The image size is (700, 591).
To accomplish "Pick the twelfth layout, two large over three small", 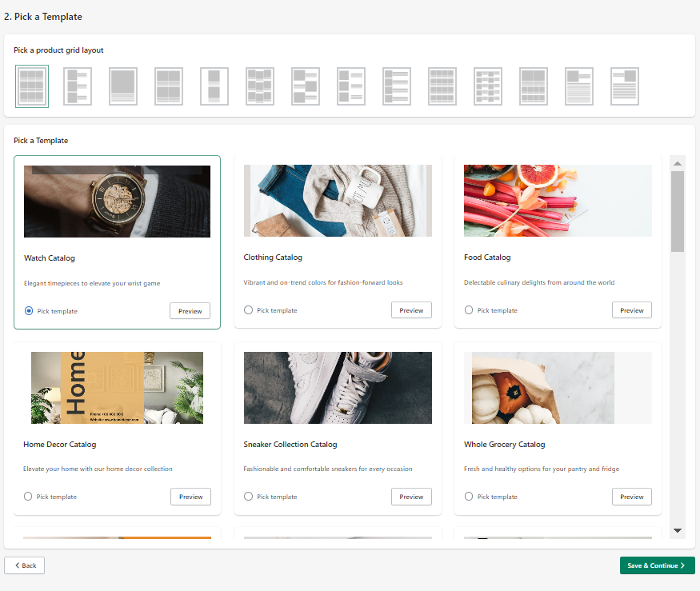I will coord(534,86).
